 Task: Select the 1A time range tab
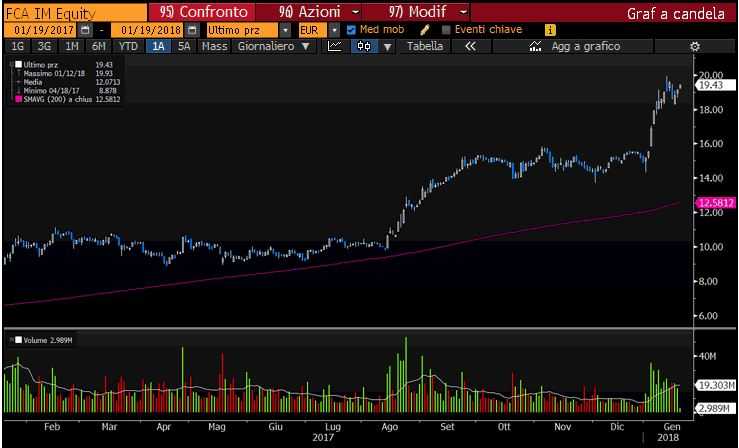coord(158,46)
